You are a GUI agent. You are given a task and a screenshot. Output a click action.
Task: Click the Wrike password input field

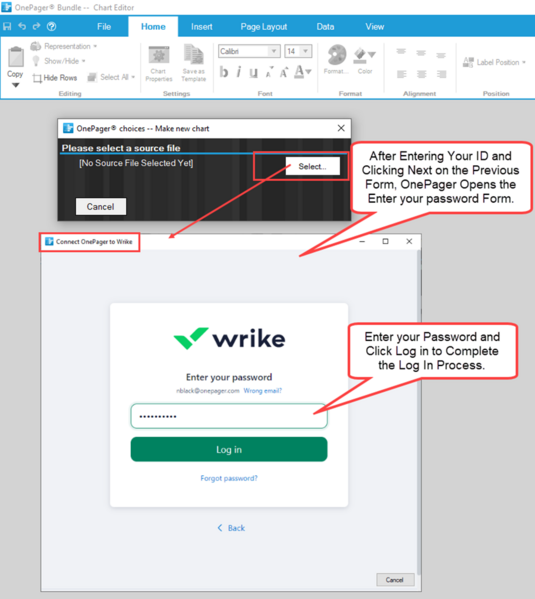point(229,416)
